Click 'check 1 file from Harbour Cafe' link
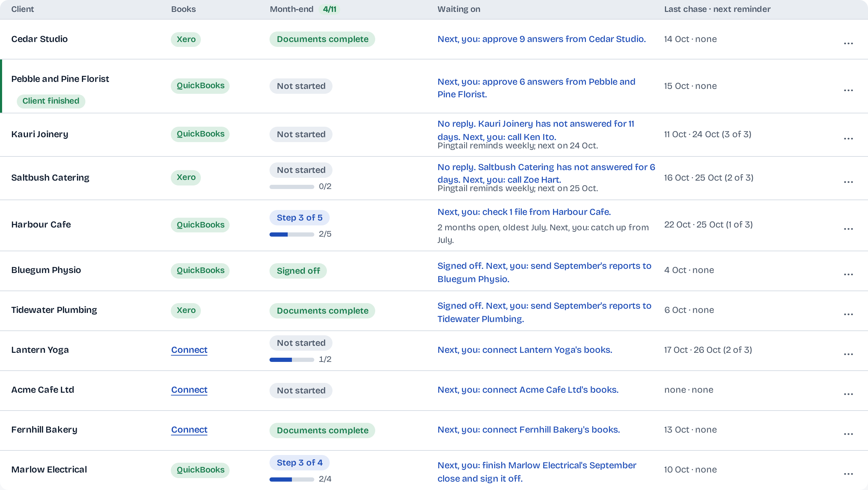The width and height of the screenshot is (868, 490). click(x=524, y=212)
